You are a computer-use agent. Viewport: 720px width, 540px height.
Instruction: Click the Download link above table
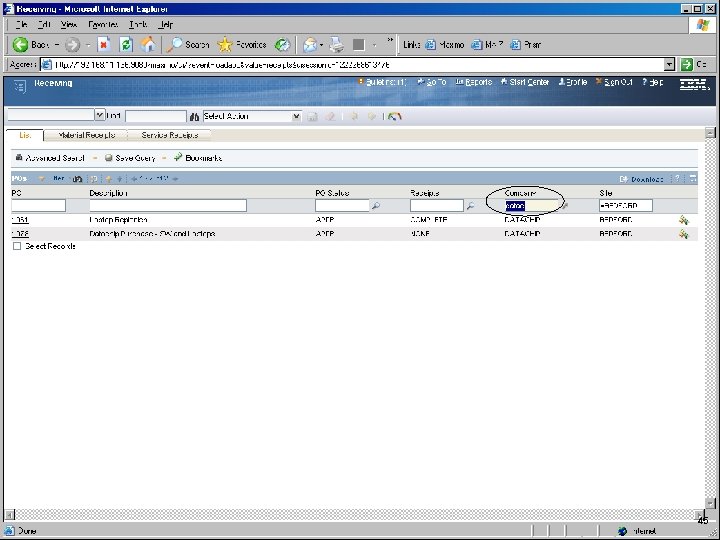[641, 179]
